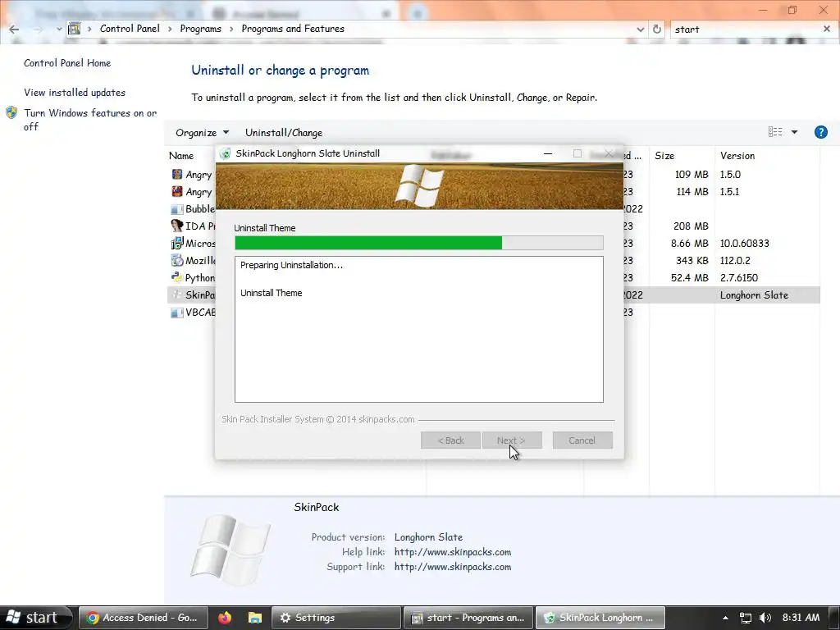Switch to SkinPack Longhorn taskbar item
Viewport: 840px width, 630px height.
(600, 618)
